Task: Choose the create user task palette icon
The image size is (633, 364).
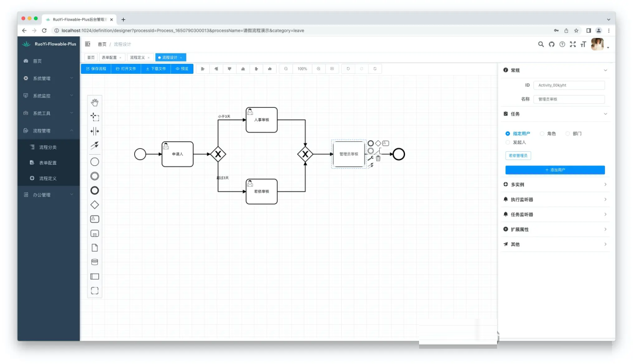Action: point(94,219)
